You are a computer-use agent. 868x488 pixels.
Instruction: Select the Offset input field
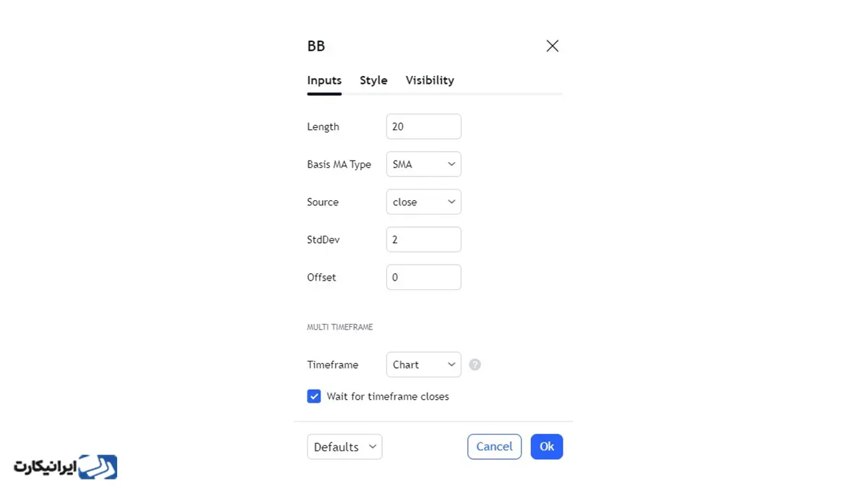point(423,277)
